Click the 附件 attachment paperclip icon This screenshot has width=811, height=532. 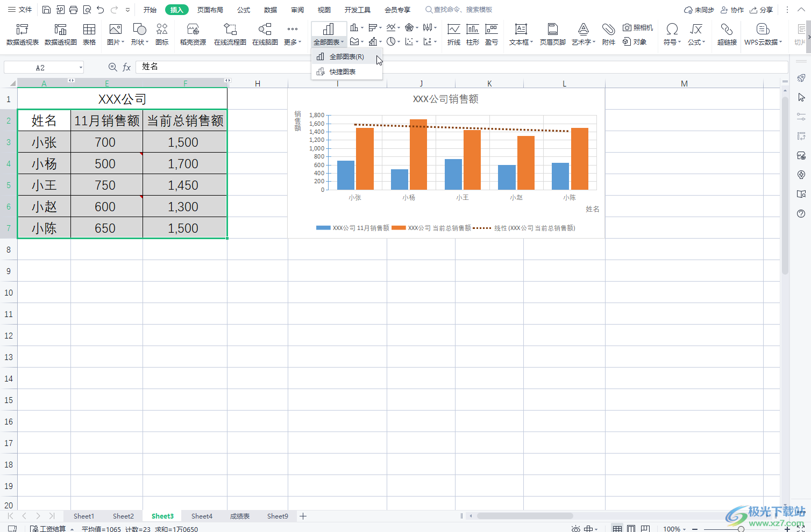click(x=609, y=34)
